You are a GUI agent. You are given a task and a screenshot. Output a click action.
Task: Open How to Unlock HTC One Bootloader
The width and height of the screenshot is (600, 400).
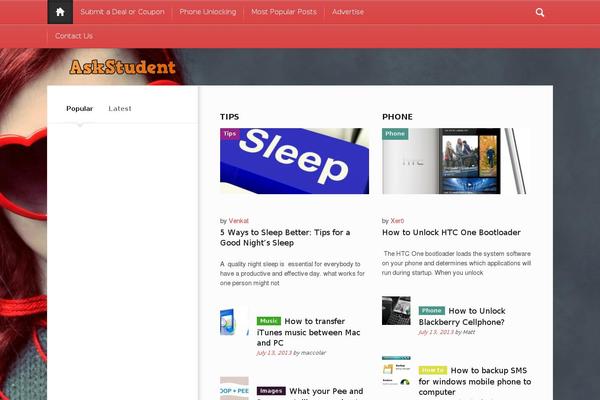click(451, 232)
